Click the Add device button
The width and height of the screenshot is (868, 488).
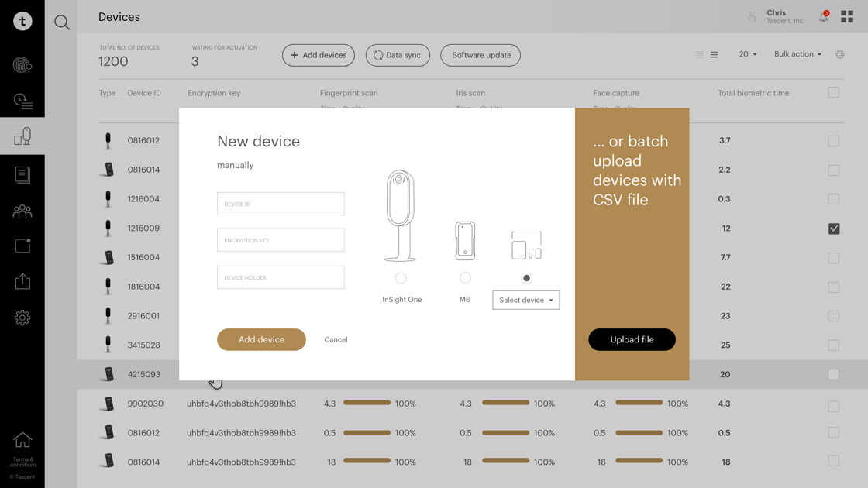coord(261,339)
